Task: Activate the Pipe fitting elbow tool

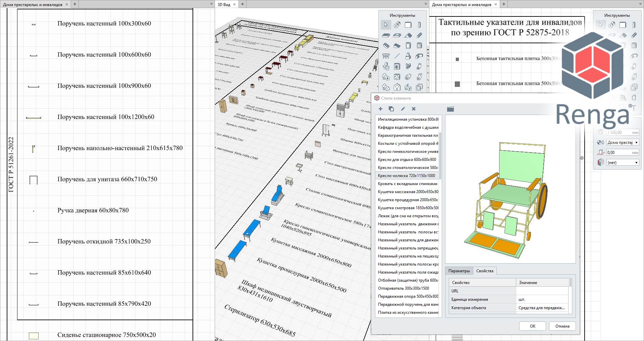Action: click(419, 66)
